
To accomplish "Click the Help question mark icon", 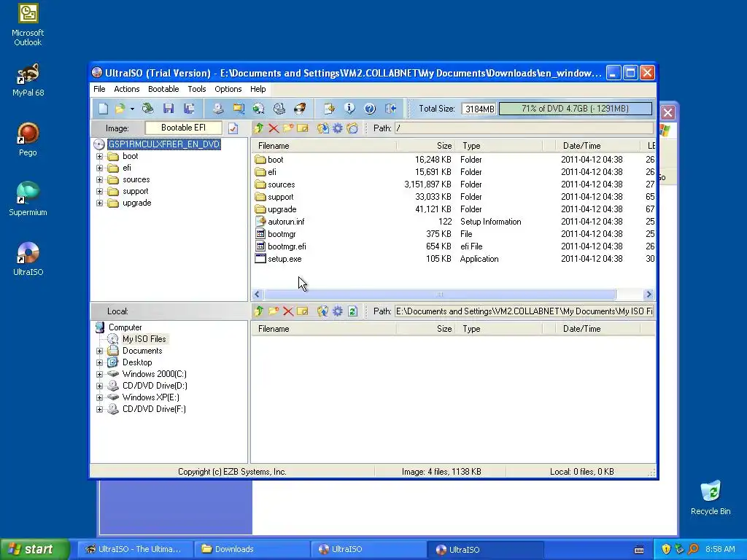I will (370, 109).
